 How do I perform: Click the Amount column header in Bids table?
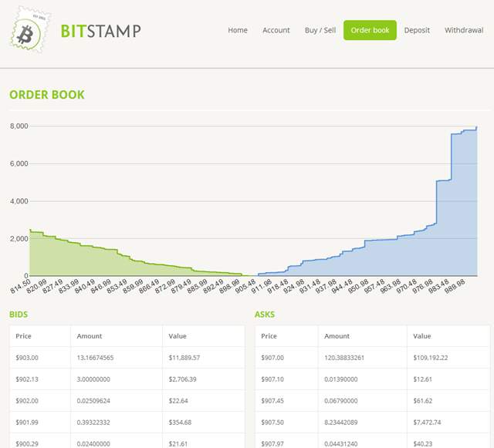tap(90, 336)
